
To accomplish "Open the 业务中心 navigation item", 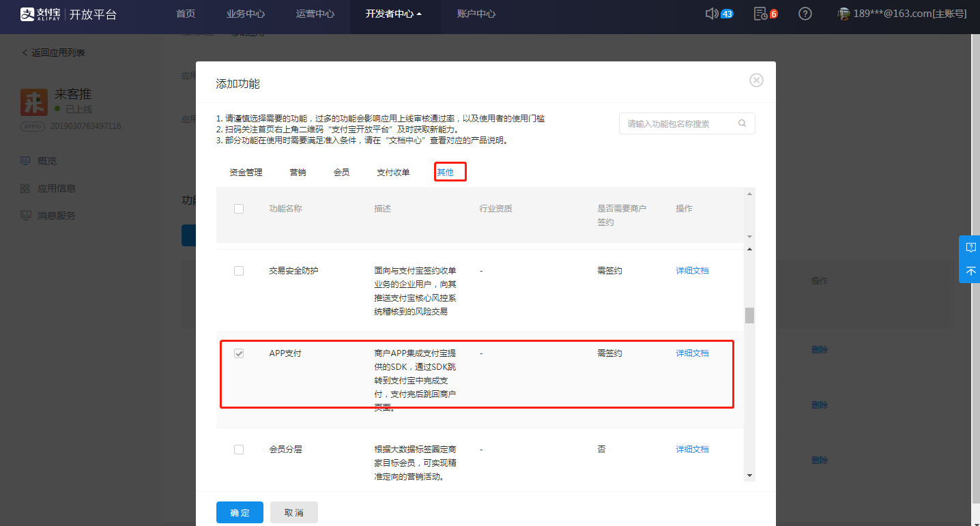I will (246, 14).
